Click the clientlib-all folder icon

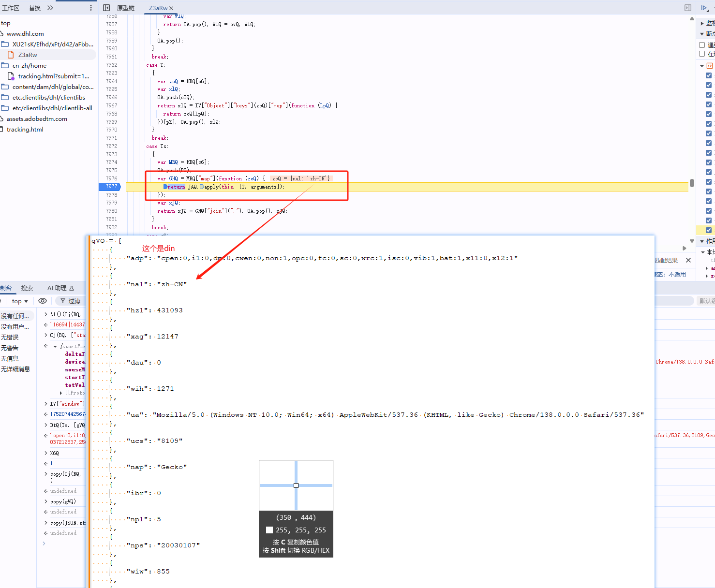(5, 108)
